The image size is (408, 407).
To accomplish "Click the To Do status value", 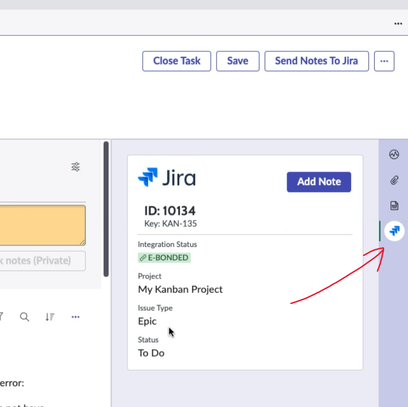I will (x=151, y=353).
